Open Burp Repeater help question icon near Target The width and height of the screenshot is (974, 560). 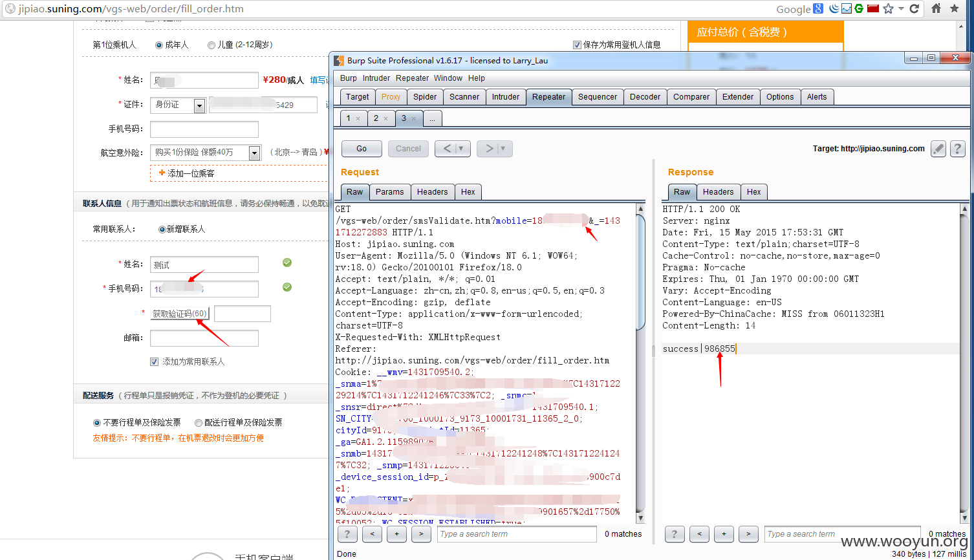click(958, 149)
